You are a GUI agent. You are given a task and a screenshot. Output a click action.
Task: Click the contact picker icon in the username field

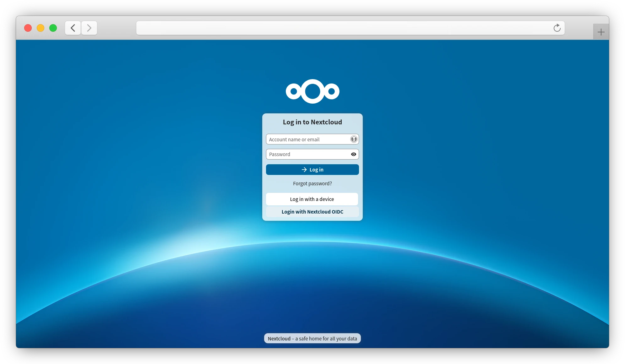click(354, 139)
